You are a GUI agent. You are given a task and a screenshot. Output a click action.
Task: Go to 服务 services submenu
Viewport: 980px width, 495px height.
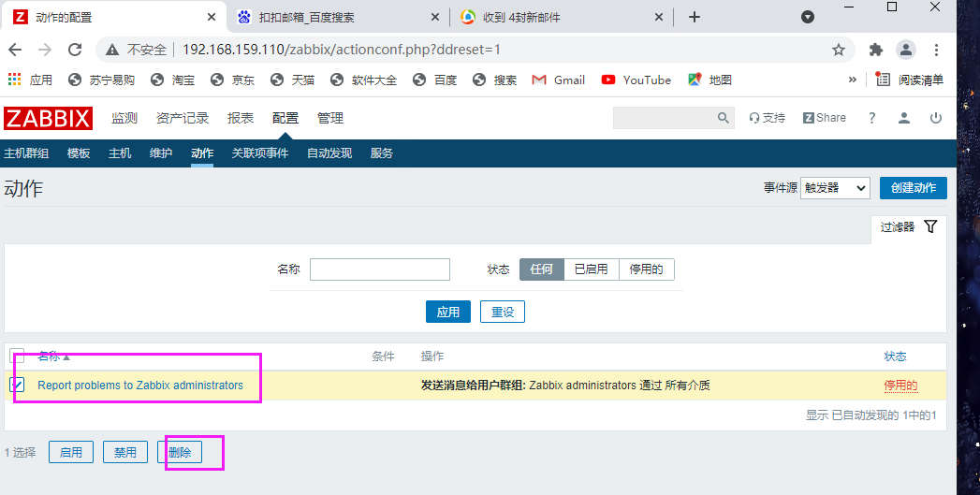click(x=382, y=153)
